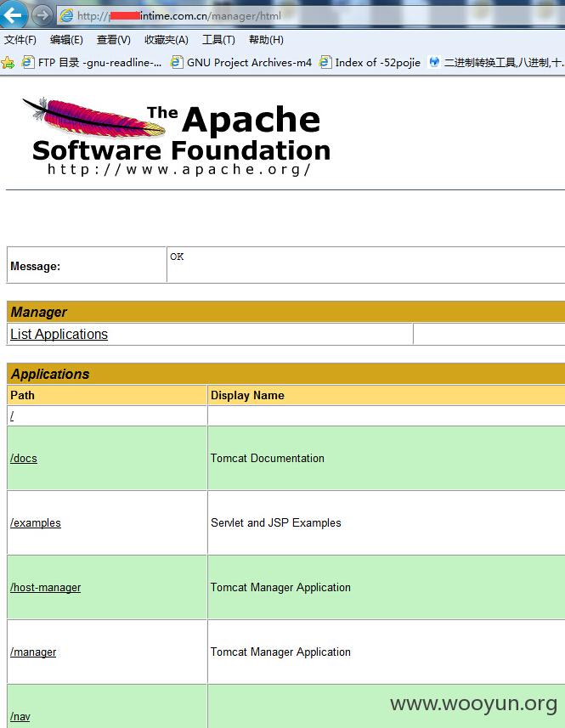Click the Path column header
Screen dimensions: 565x728
107,395
